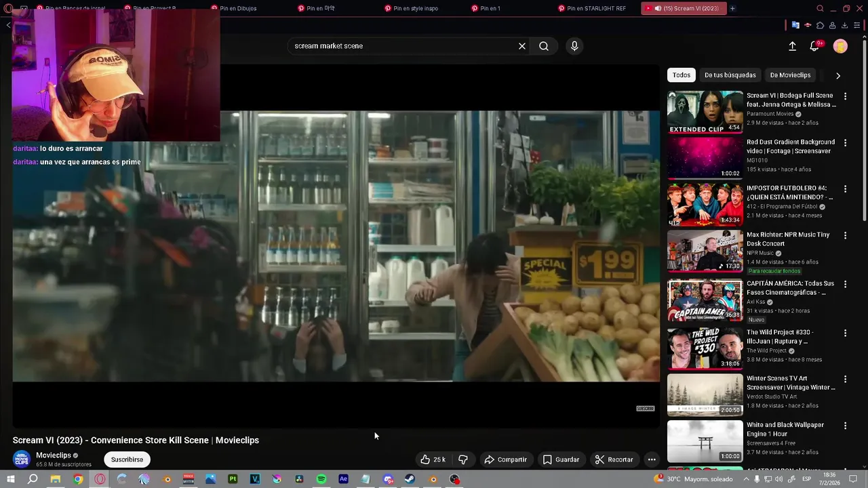Image resolution: width=868 pixels, height=488 pixels.
Task: Open options for Scream VI Bodega Full Scene
Action: click(845, 96)
